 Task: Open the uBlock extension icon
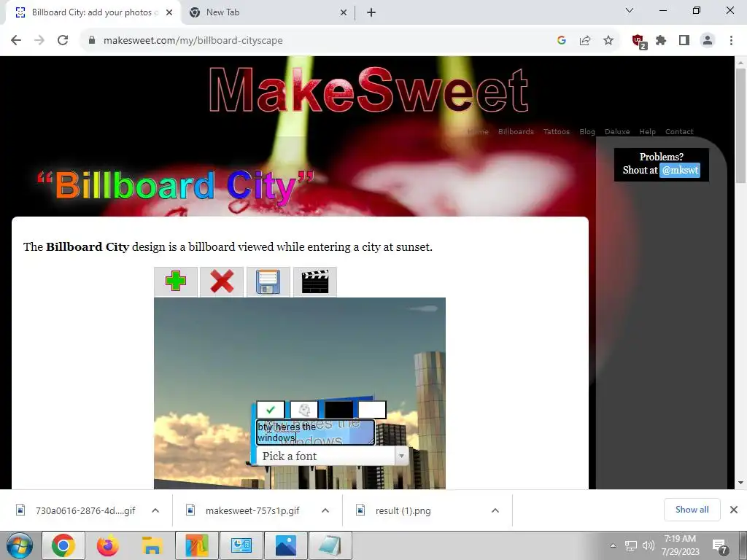(x=638, y=42)
